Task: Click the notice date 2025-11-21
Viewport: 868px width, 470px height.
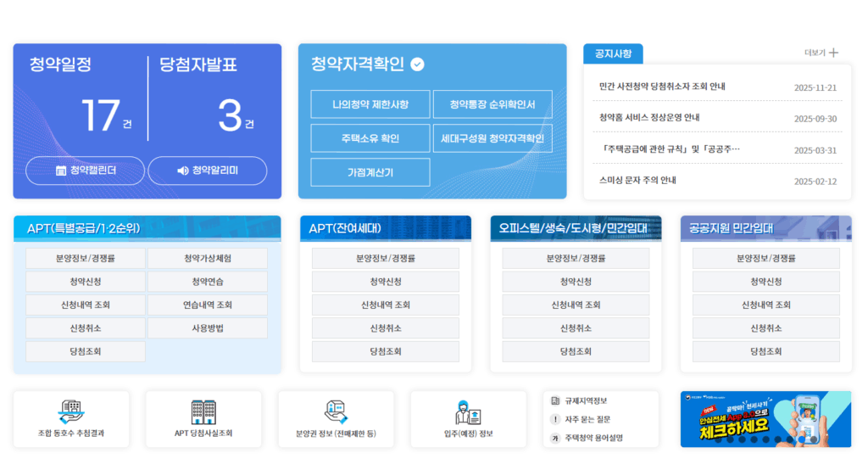Action: [x=815, y=87]
